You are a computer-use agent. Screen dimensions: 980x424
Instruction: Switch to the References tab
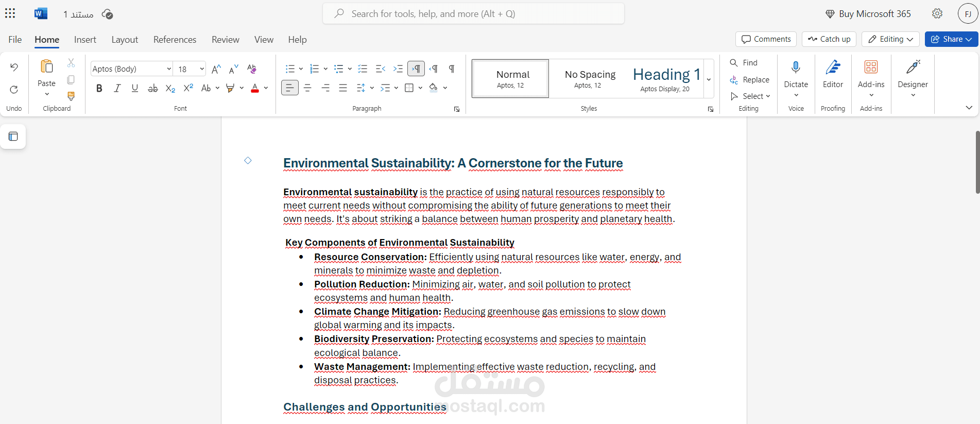pos(175,40)
